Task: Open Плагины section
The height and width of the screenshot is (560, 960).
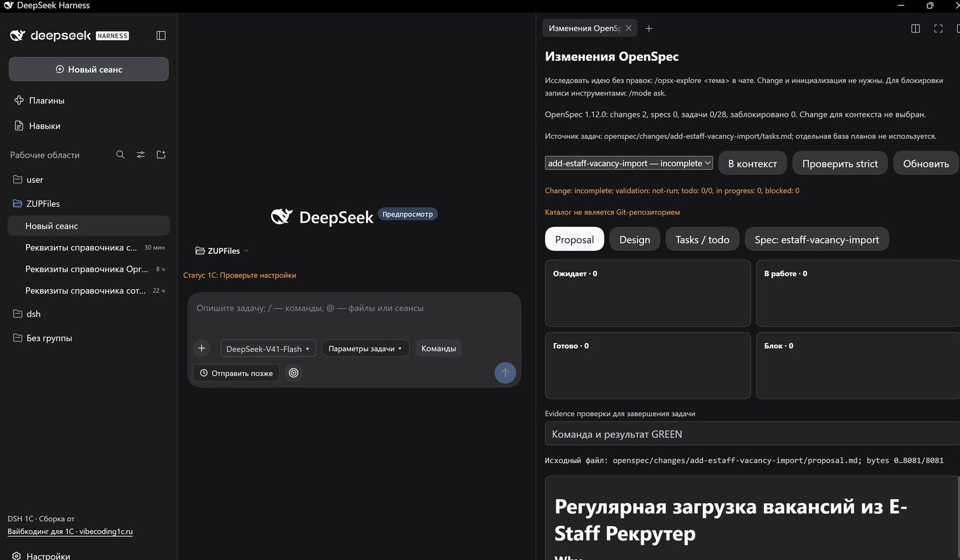Action: click(39, 100)
